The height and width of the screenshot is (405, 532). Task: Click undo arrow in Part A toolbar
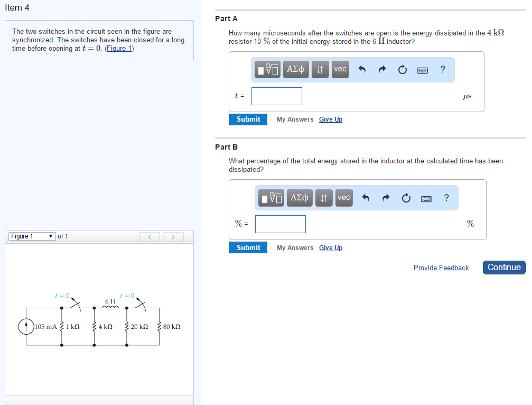tap(362, 70)
